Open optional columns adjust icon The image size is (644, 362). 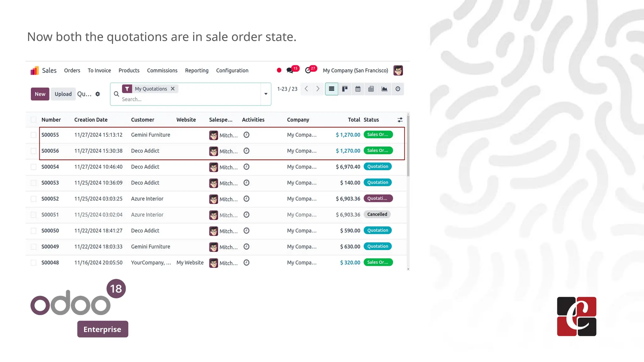click(x=400, y=120)
